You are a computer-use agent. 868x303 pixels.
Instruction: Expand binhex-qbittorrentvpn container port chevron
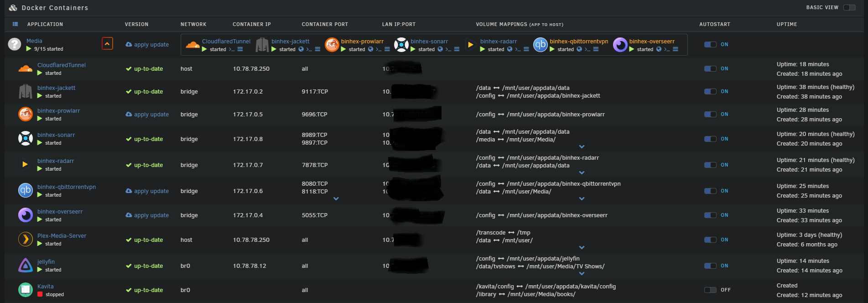point(336,199)
